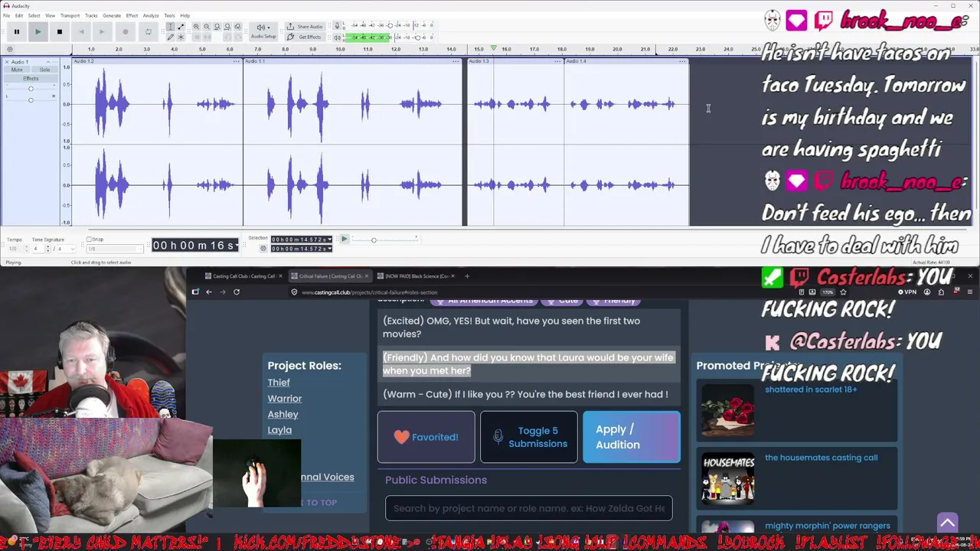The height and width of the screenshot is (551, 980).
Task: Open the Edit menu
Action: [19, 15]
